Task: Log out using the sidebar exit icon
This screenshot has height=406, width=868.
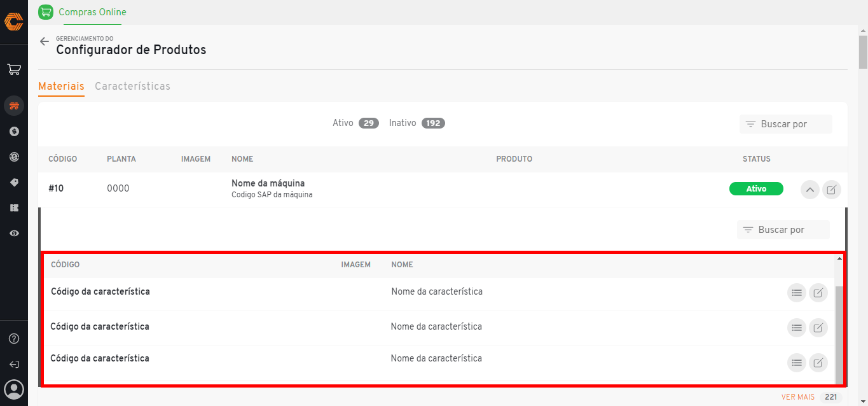Action: pyautogui.click(x=14, y=365)
